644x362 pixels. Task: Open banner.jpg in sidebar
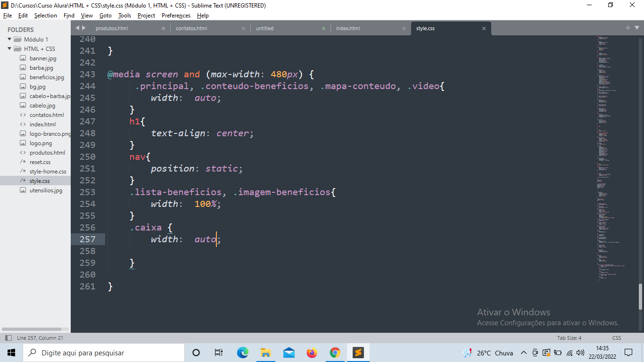(x=42, y=58)
